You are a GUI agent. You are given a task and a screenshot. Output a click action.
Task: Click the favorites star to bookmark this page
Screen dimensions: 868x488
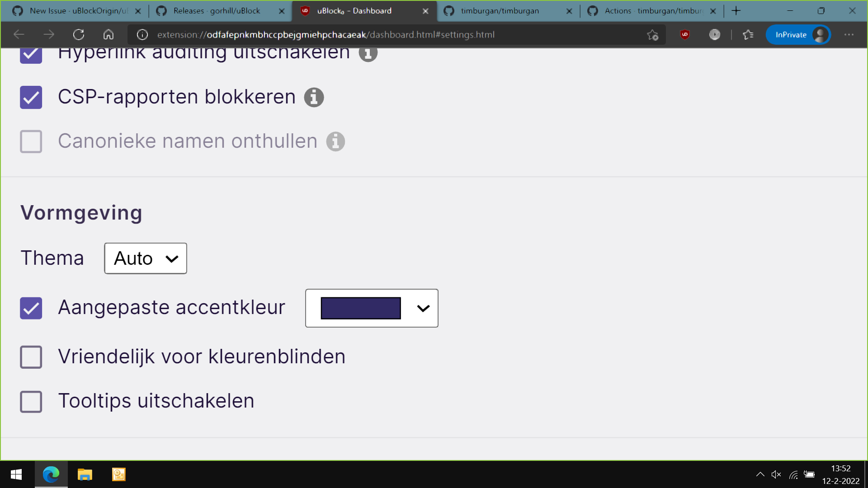pos(652,34)
